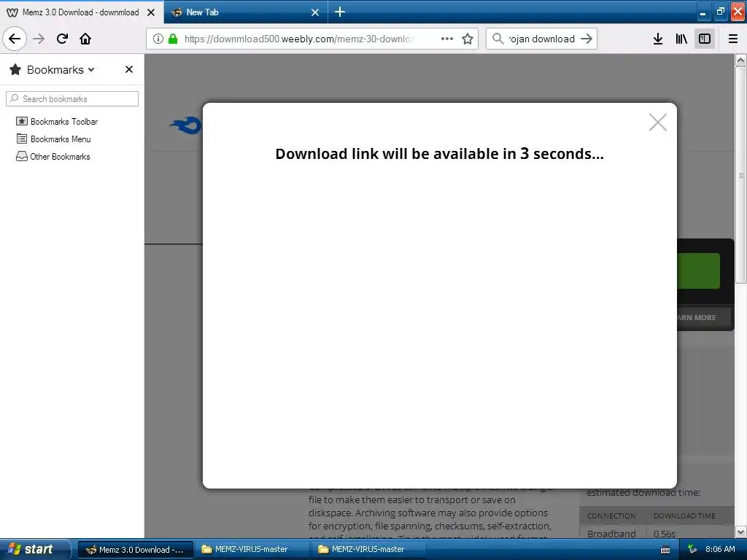This screenshot has height=560, width=747.
Task: Close the download link popup
Action: tap(657, 122)
